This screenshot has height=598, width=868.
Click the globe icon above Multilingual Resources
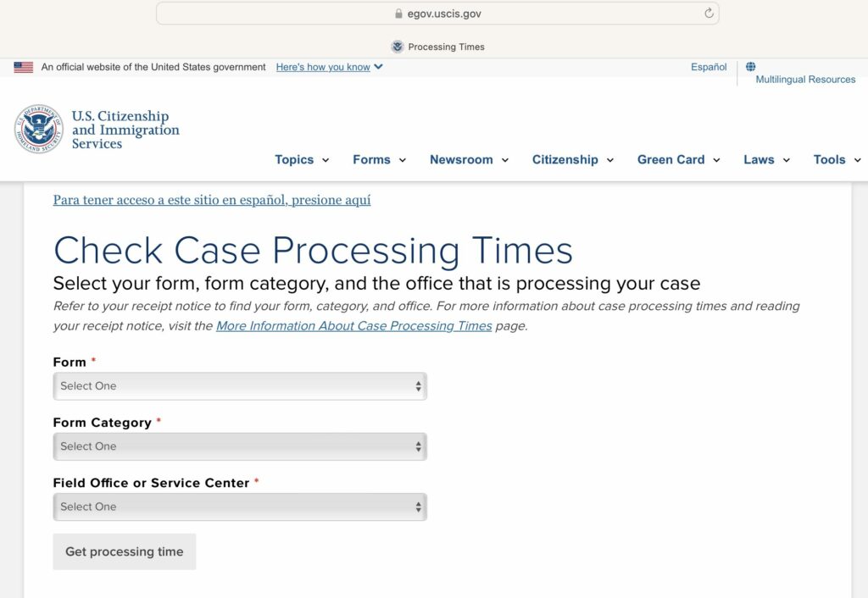click(749, 65)
